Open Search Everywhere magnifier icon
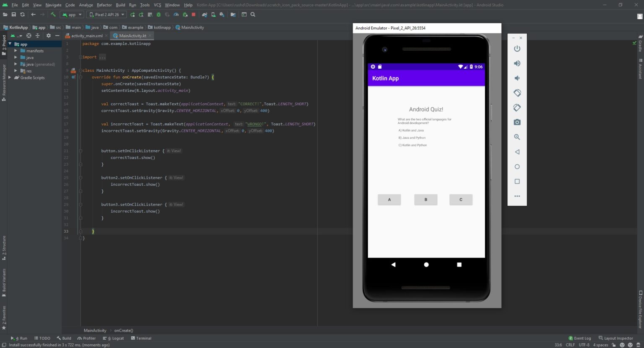 tap(253, 15)
